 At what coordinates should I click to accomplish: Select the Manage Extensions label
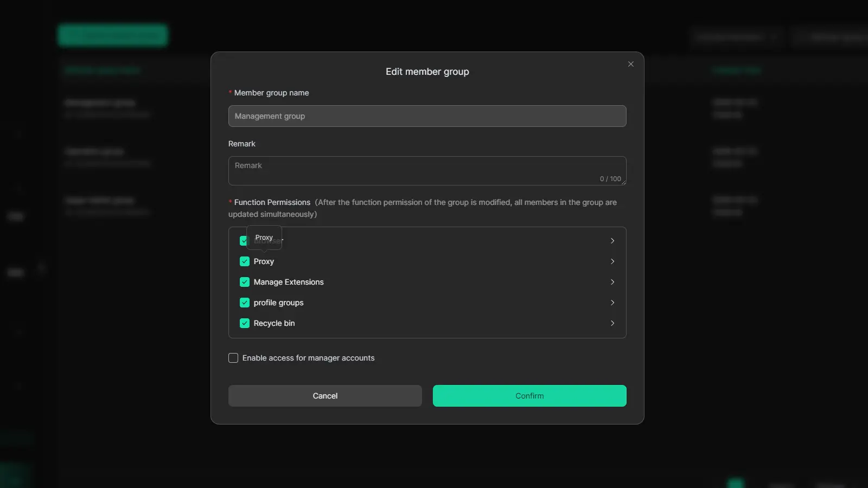[x=289, y=282]
